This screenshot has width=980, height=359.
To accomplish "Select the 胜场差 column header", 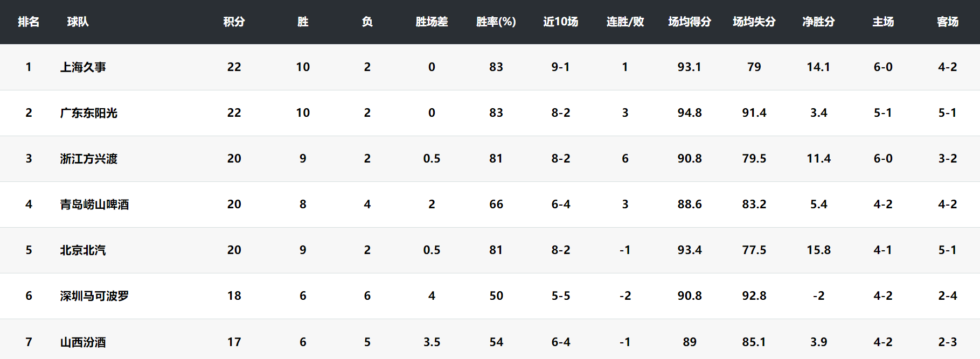I will click(x=432, y=22).
